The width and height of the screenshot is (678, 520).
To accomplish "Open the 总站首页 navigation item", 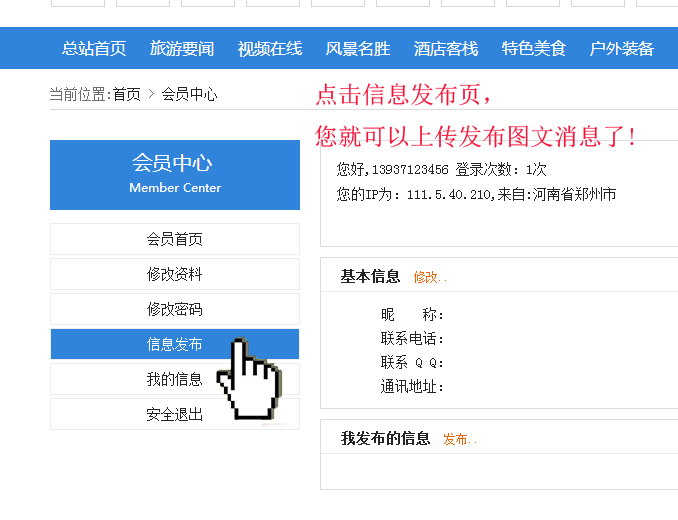I will [94, 48].
